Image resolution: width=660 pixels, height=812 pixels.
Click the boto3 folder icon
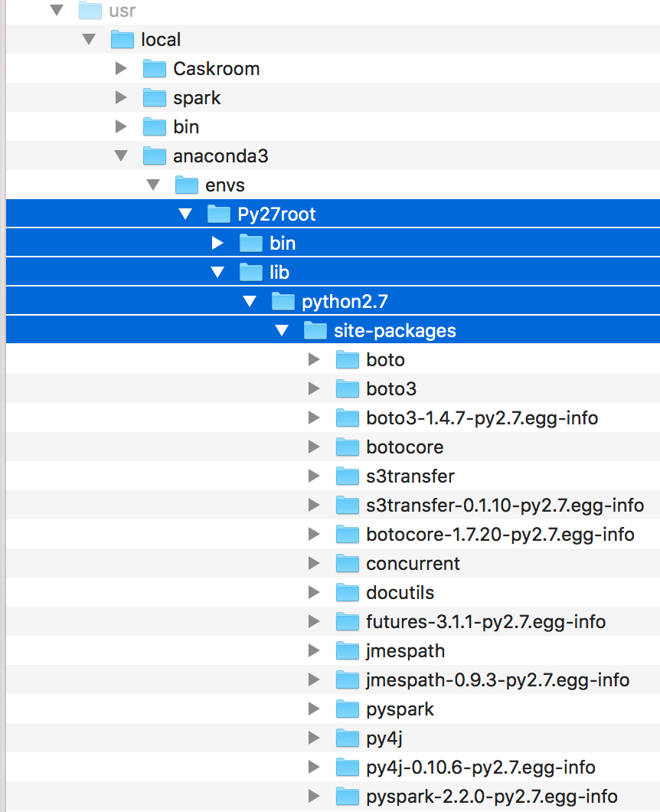coord(347,388)
